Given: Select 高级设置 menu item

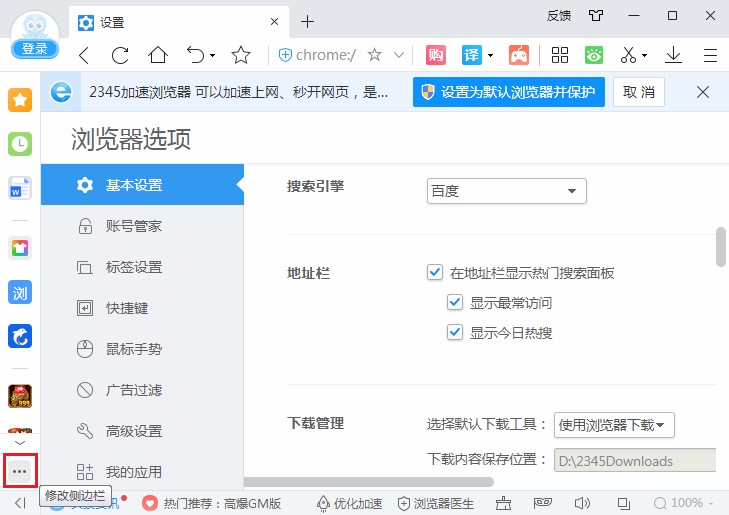Looking at the screenshot, I should pos(142,431).
